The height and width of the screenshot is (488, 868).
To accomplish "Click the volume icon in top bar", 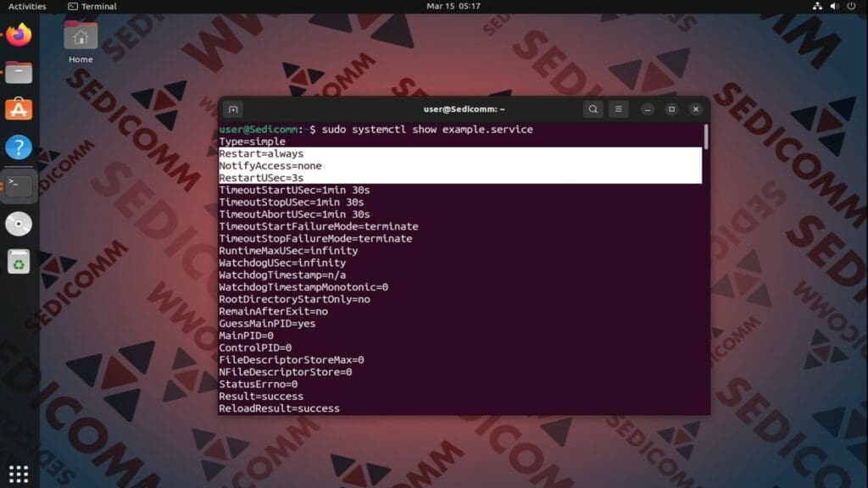I will (834, 6).
